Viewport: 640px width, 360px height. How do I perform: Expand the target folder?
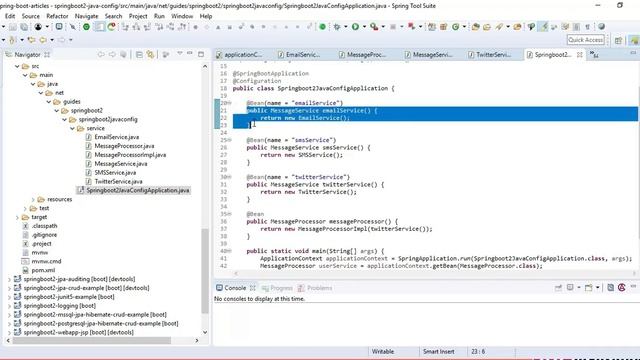pyautogui.click(x=17, y=217)
